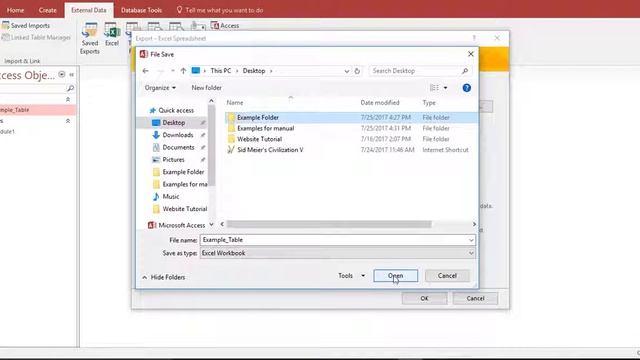Open the Saved Exports ribbon icon
Viewport: 640px width, 360px height.
click(90, 38)
